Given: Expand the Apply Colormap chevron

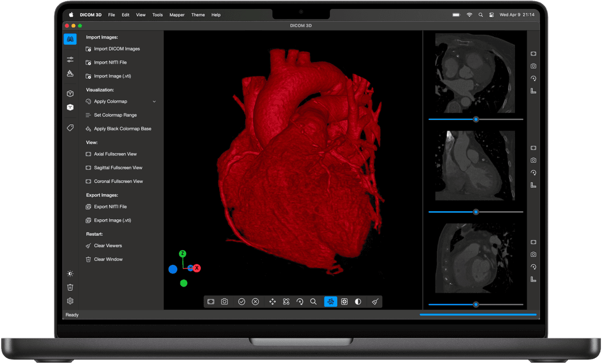Looking at the screenshot, I should 154,102.
